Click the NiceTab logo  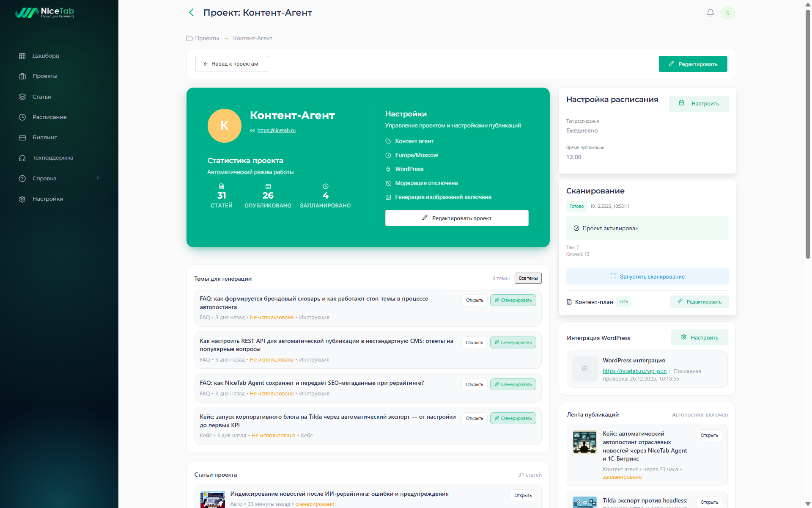pyautogui.click(x=44, y=13)
